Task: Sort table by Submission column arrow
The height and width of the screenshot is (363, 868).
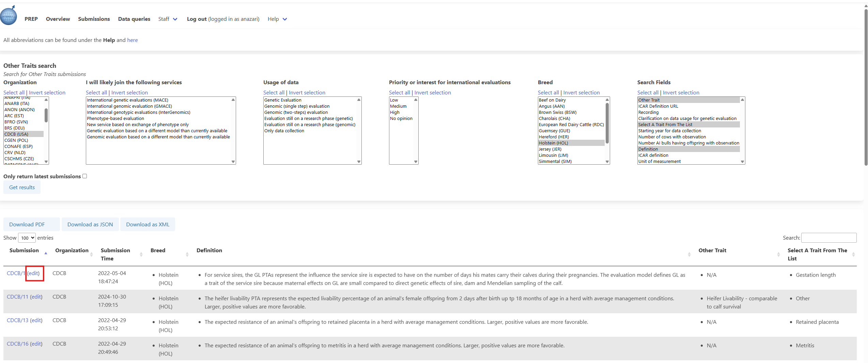Action: (x=46, y=253)
